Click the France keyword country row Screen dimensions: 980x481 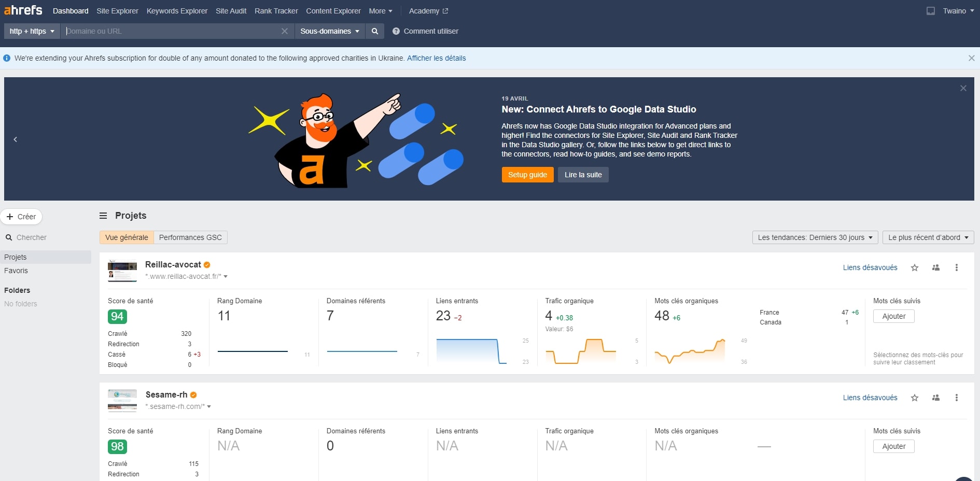click(x=809, y=313)
